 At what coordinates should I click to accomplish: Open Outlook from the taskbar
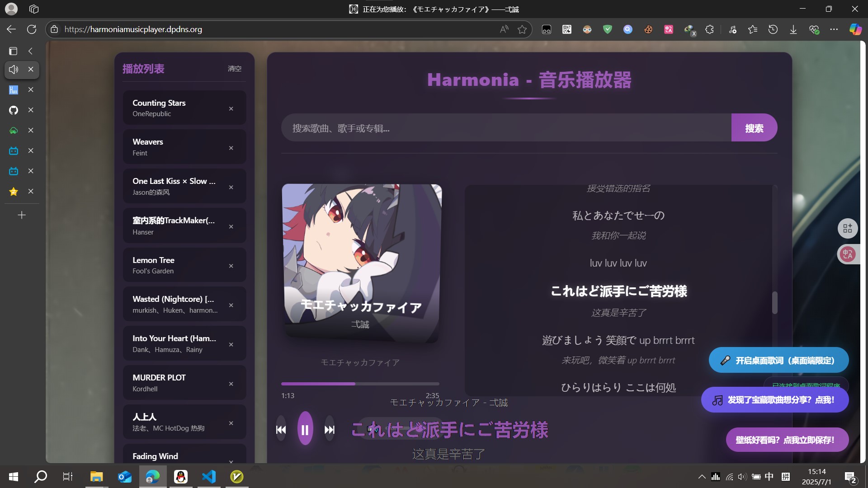click(124, 476)
